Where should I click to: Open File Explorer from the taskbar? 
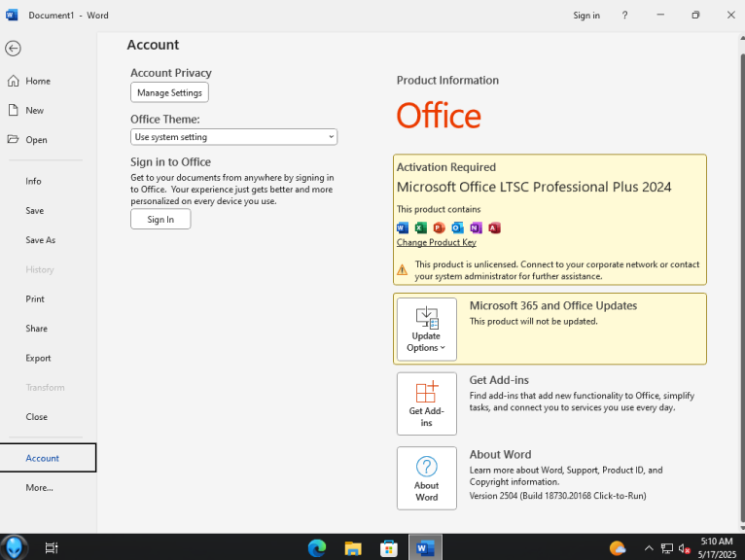coord(353,548)
